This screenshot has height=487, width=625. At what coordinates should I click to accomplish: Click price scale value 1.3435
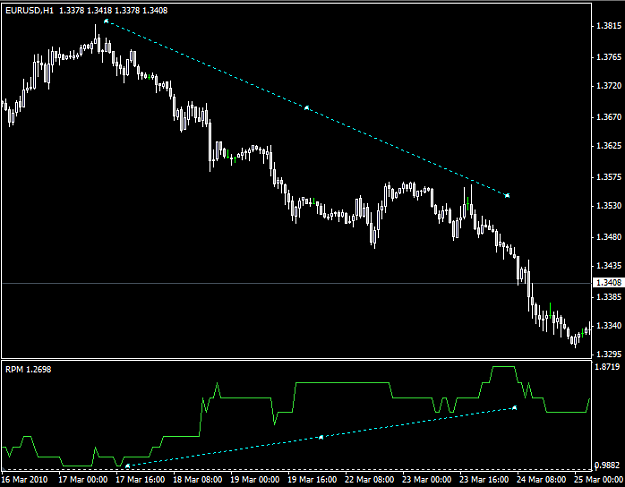click(x=609, y=266)
